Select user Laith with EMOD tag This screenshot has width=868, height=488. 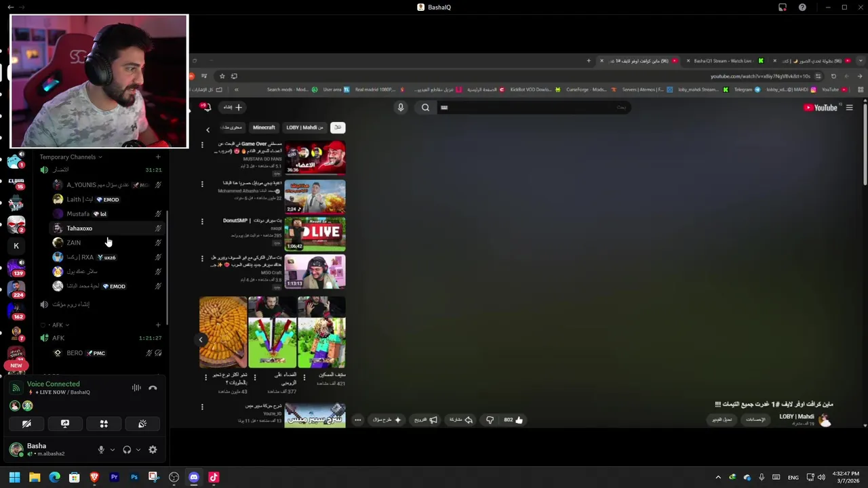point(107,199)
